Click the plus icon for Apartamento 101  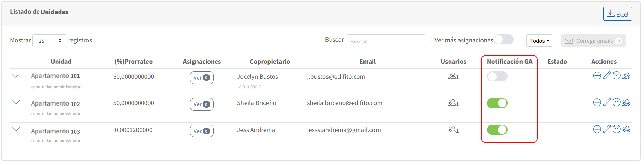coord(597,76)
